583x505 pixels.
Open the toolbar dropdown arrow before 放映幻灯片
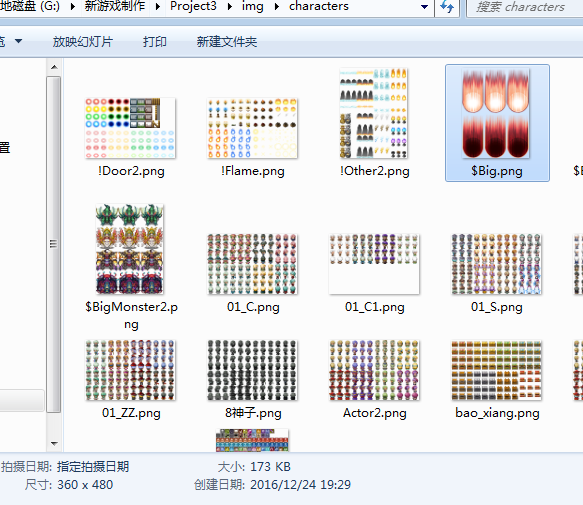(18, 41)
